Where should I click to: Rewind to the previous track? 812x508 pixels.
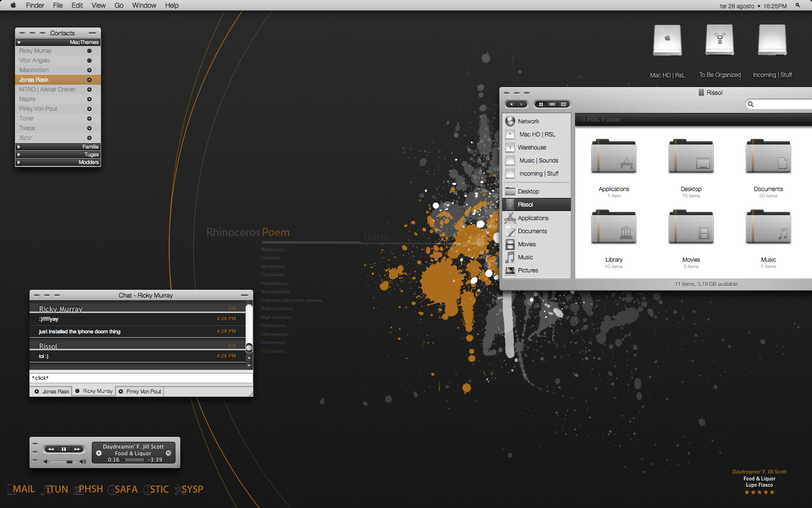pos(51,449)
